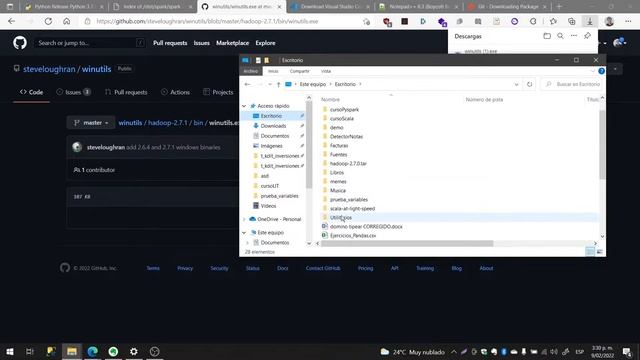Click vertical scrollbar of file list
The width and height of the screenshot is (640, 360).
pyautogui.click(x=602, y=144)
